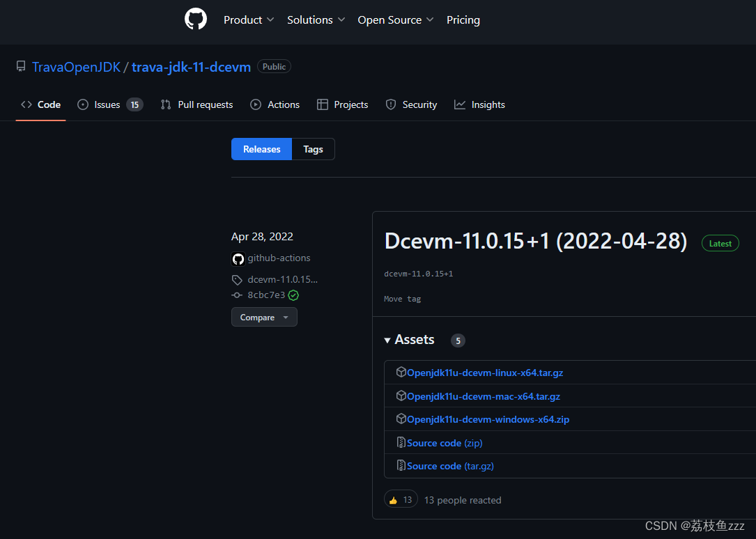Collapse the Assets section triangle

[x=387, y=341]
